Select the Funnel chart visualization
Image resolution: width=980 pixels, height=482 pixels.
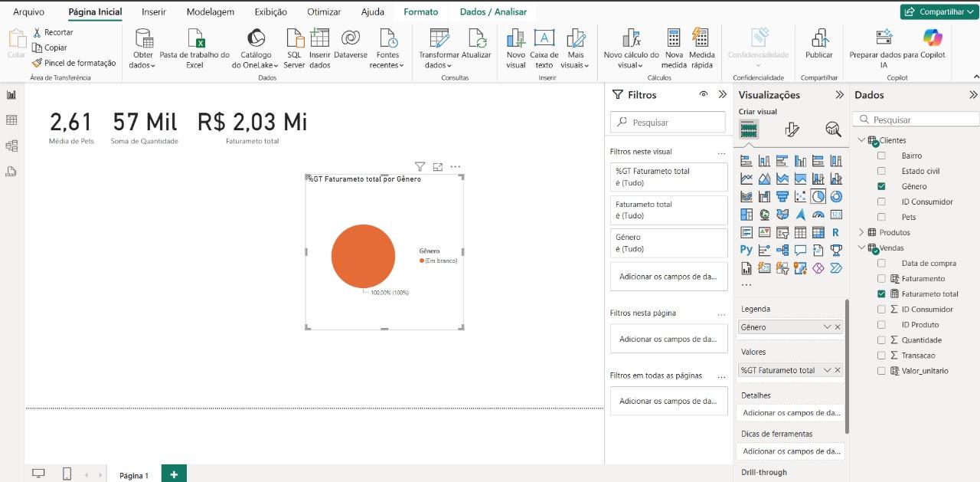(782, 197)
